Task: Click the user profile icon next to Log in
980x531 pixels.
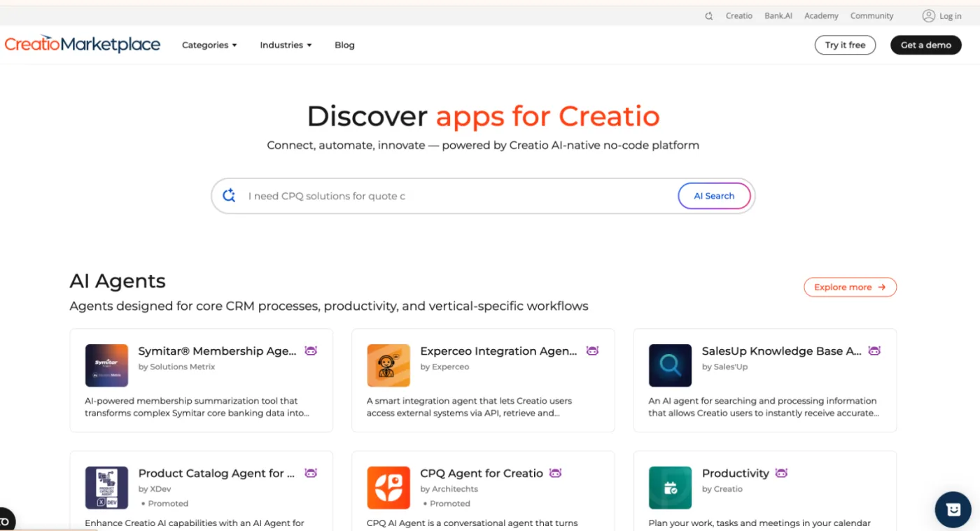Action: 929,15
